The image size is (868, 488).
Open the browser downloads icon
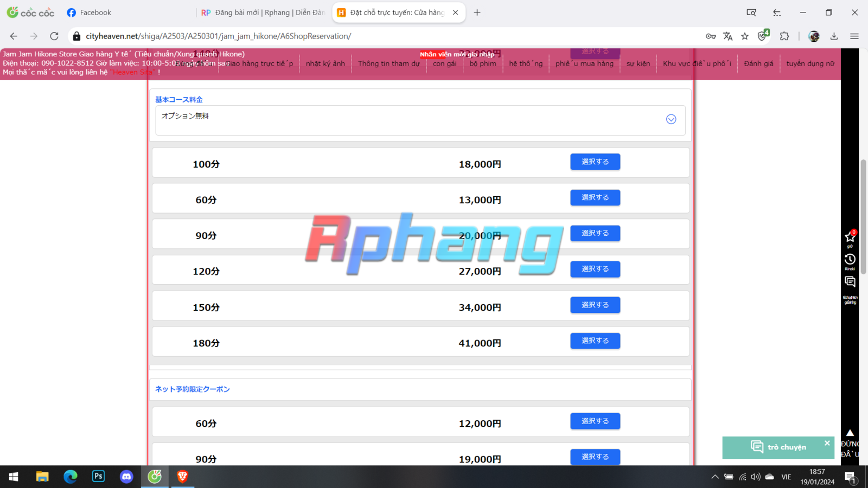834,36
